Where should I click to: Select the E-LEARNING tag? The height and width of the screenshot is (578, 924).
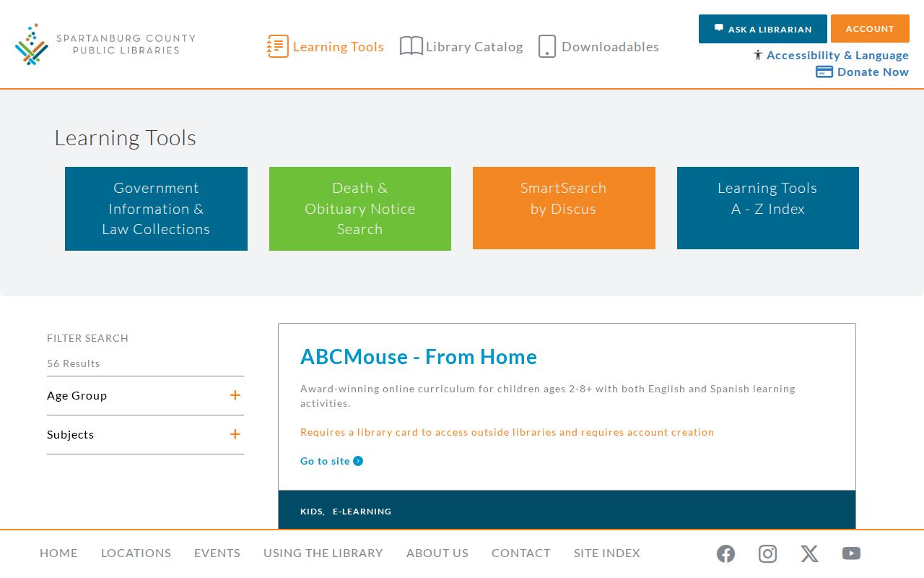(x=362, y=512)
